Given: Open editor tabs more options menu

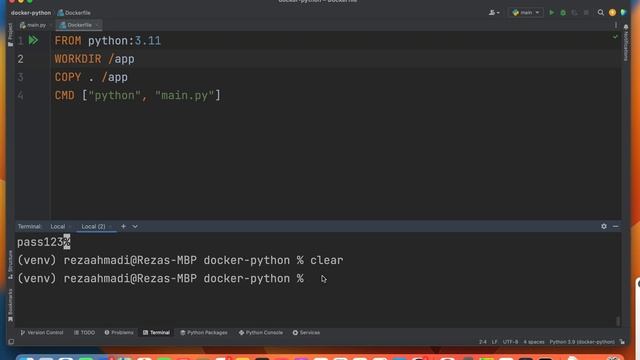Looking at the screenshot, I should (x=616, y=25).
